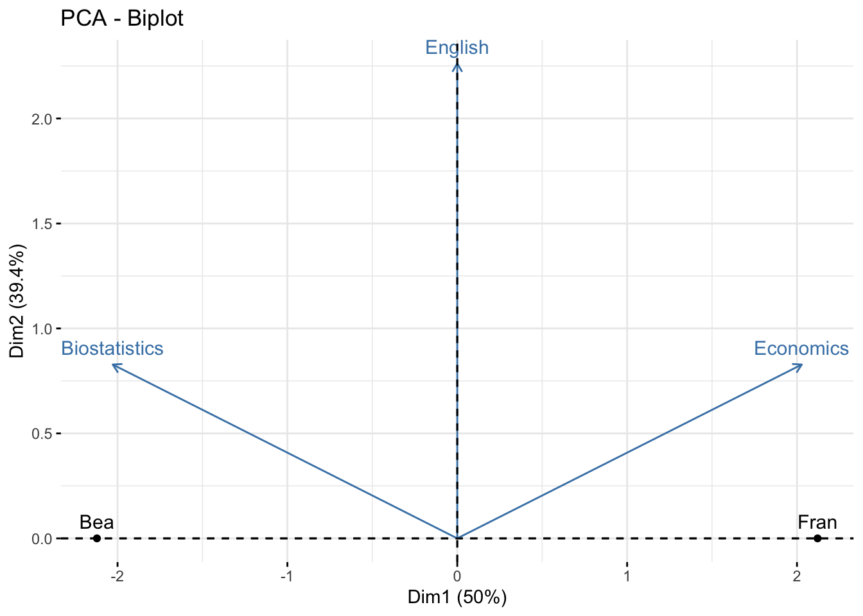863x616 pixels.
Task: Click the 1 tick label on x-axis
Action: click(627, 576)
